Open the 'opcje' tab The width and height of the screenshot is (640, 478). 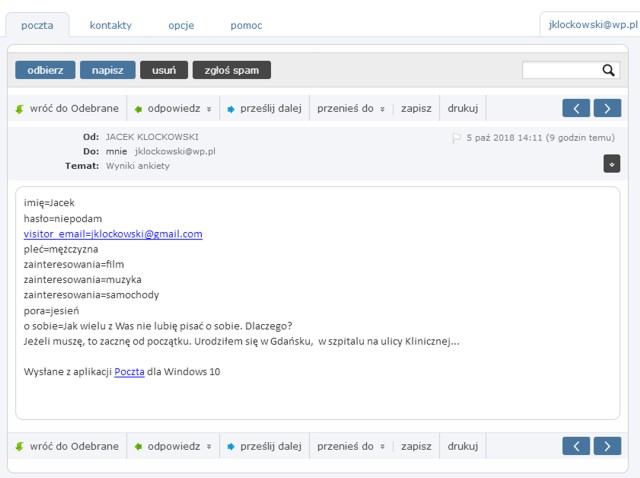click(x=181, y=25)
